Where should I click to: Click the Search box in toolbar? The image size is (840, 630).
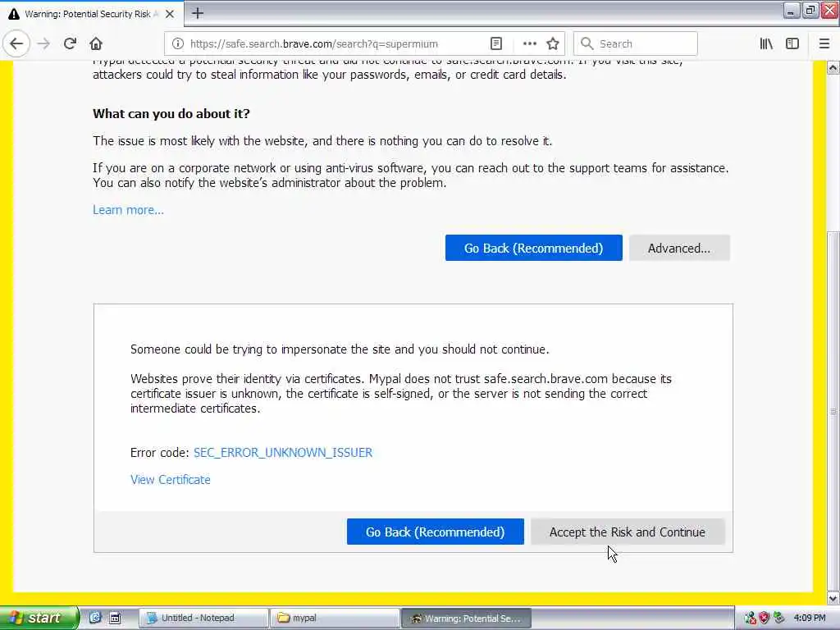(636, 43)
